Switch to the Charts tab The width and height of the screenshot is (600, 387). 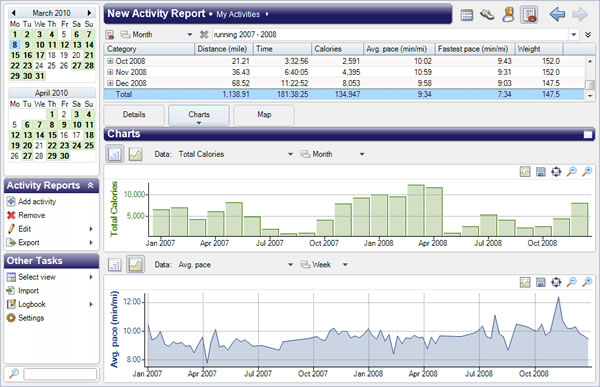point(199,115)
